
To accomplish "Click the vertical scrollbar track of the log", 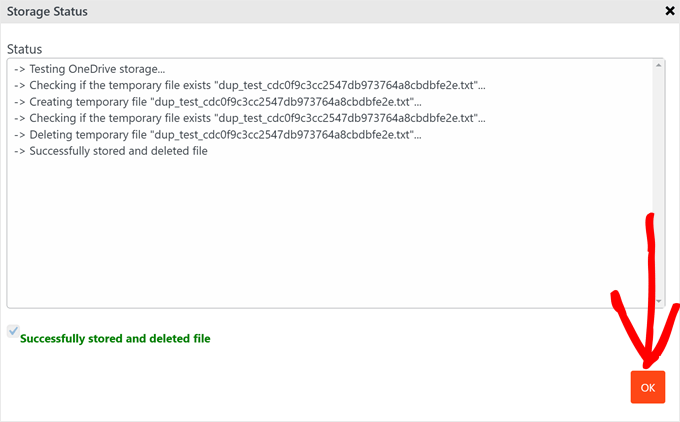I will click(659, 180).
